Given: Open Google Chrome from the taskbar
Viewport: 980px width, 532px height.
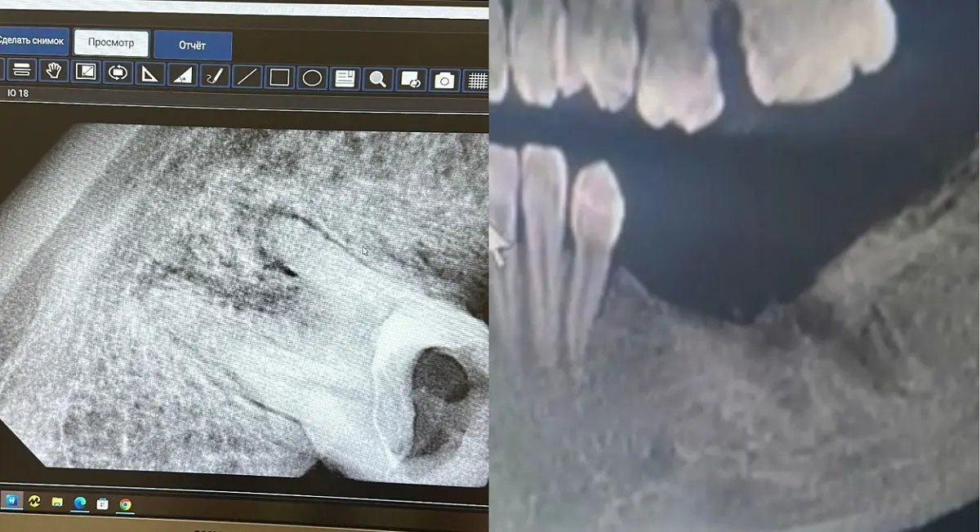Looking at the screenshot, I should click(125, 504).
